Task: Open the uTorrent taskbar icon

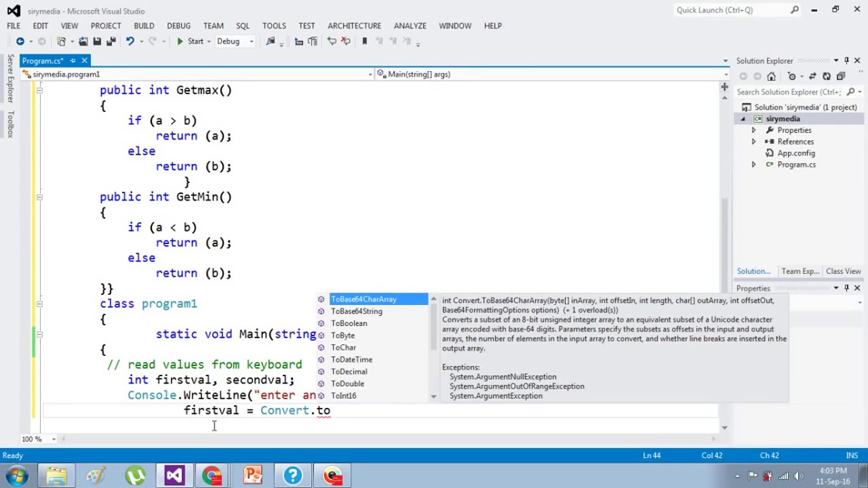Action: 135,475
